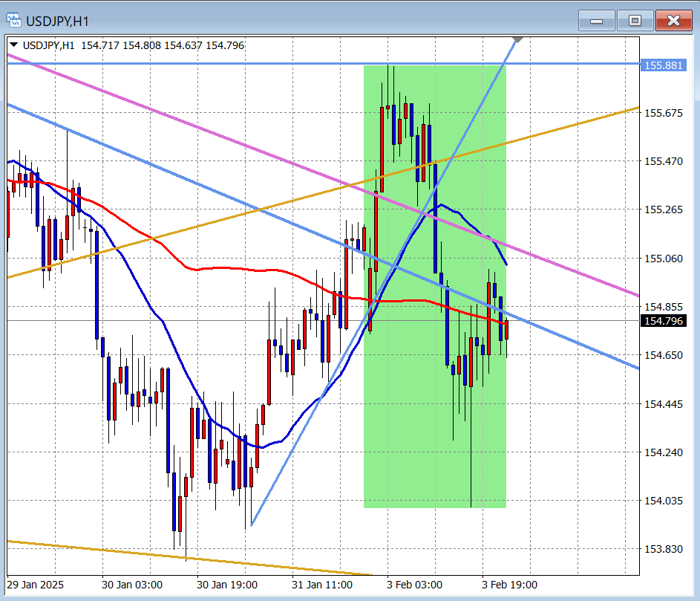Click the current price label 154.796
700x601 pixels.
coord(663,321)
